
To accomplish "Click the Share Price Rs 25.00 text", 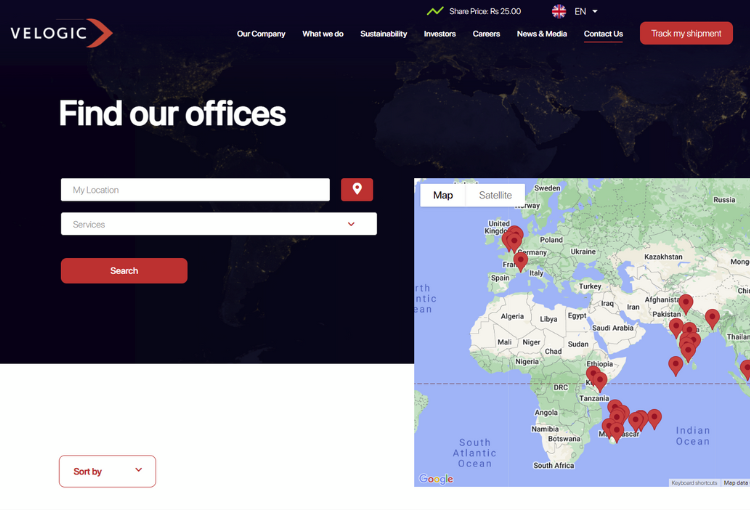I will 485,11.
